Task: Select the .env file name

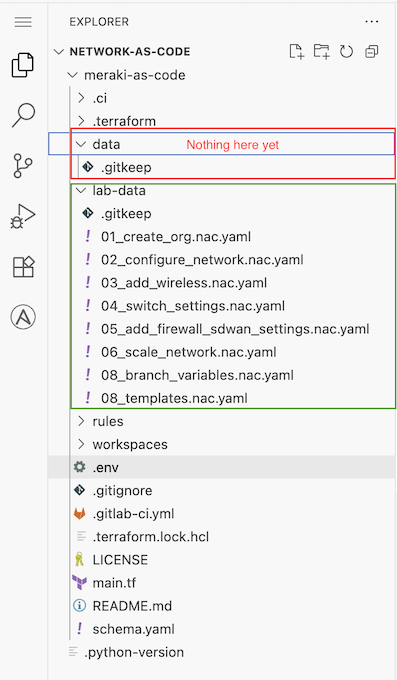Action: (105, 468)
